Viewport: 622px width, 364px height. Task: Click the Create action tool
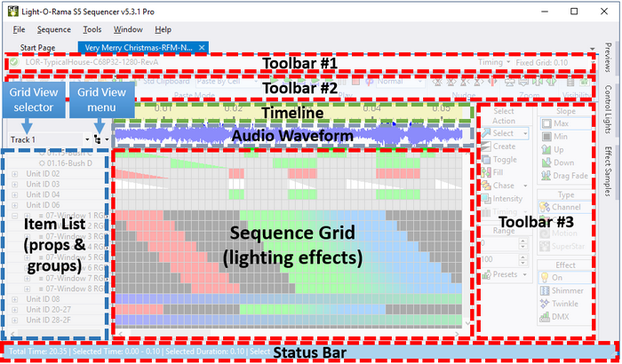[503, 146]
